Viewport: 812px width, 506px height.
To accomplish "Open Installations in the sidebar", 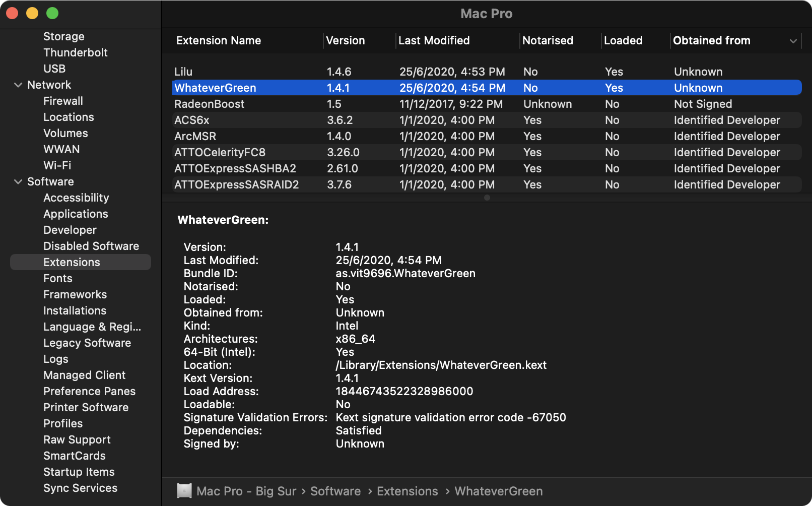I will (75, 310).
